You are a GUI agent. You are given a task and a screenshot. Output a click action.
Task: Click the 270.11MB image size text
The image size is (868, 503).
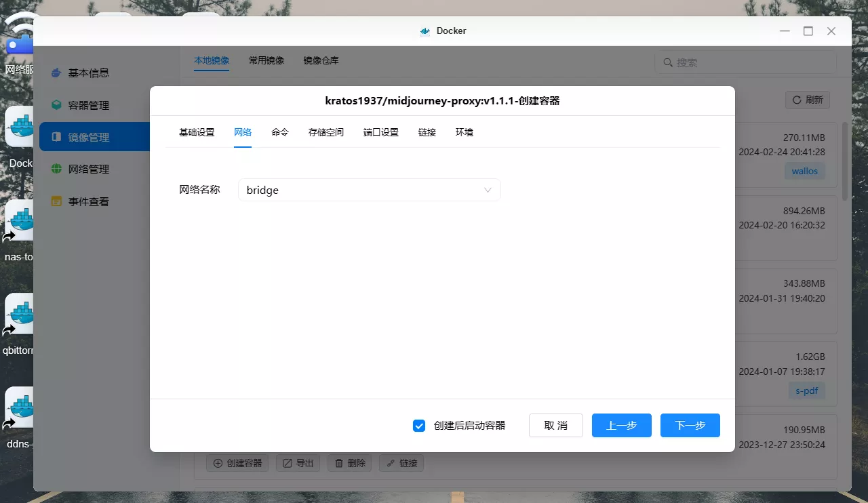[804, 137]
